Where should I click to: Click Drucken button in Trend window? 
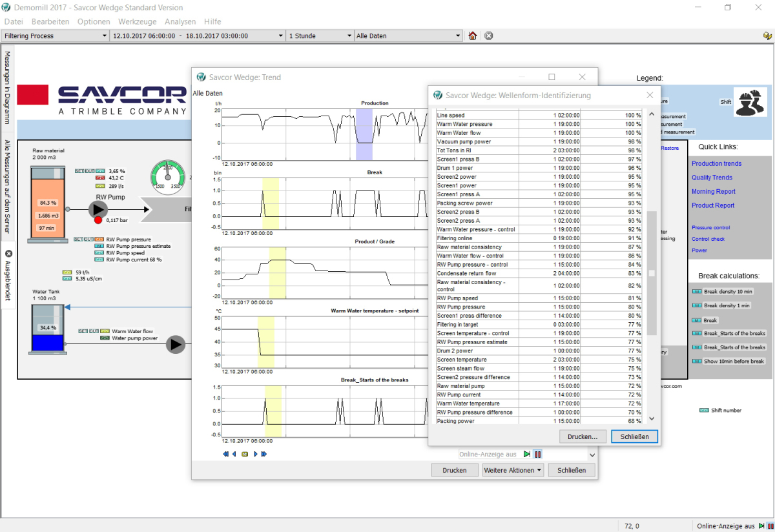pos(455,470)
